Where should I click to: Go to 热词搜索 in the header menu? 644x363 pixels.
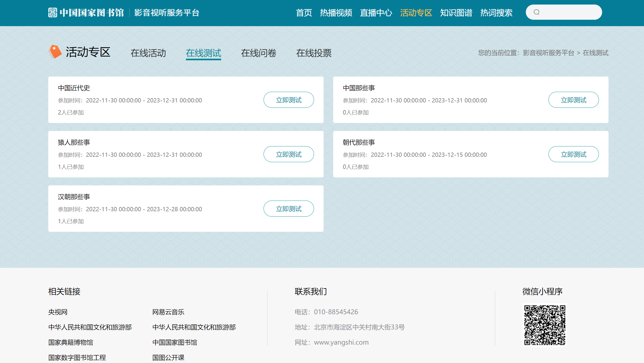[496, 13]
